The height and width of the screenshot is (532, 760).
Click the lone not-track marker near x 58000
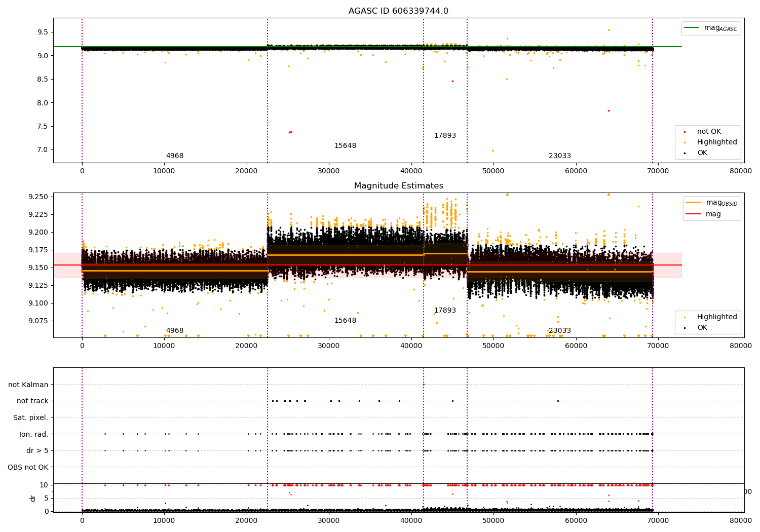[558, 401]
